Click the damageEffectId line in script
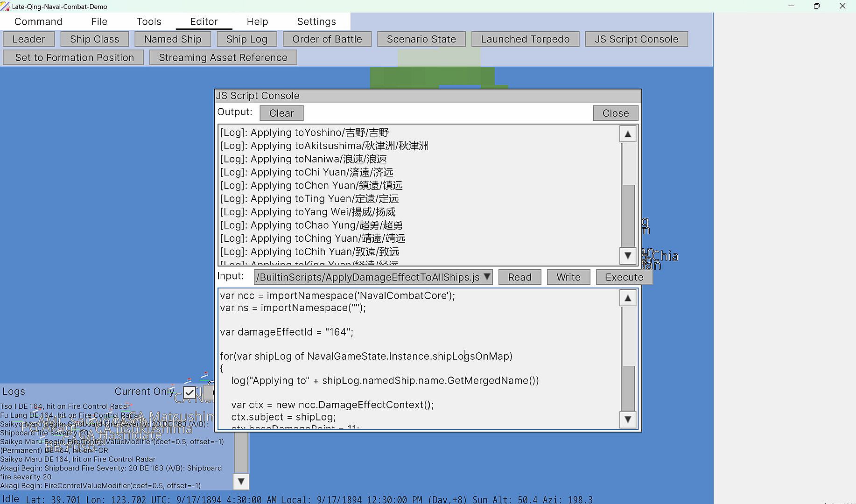This screenshot has height=504, width=856. 287,332
